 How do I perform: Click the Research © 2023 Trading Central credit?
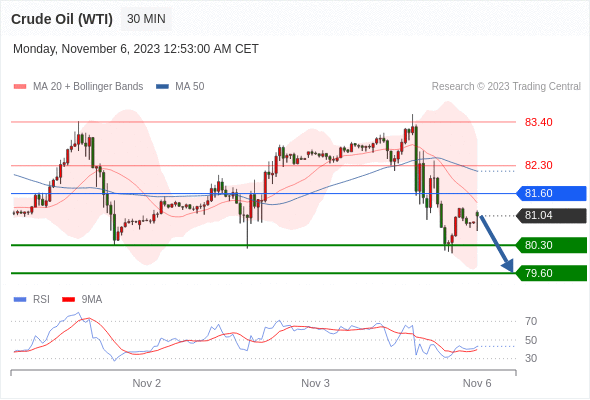pyautogui.click(x=506, y=87)
